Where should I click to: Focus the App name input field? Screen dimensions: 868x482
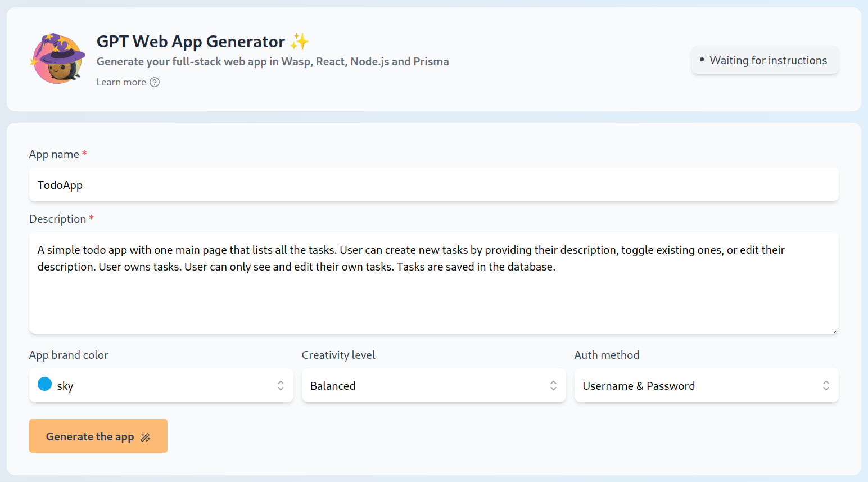[x=433, y=185]
